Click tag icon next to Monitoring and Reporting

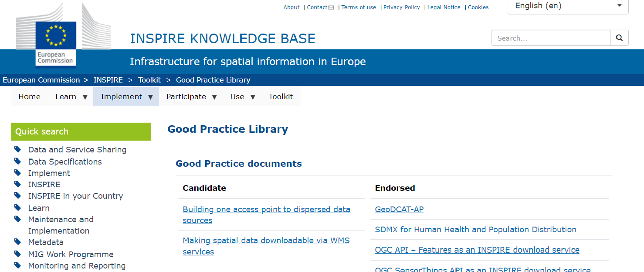18,265
